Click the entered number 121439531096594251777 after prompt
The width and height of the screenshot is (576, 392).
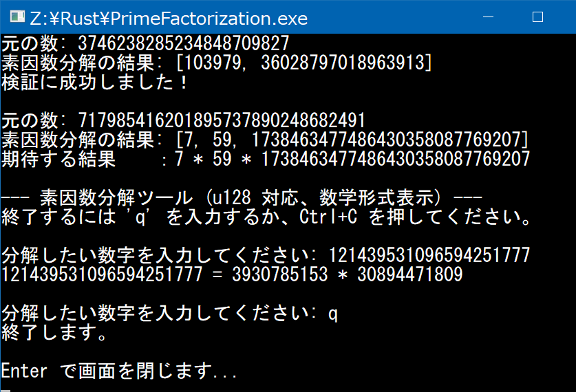point(430,256)
